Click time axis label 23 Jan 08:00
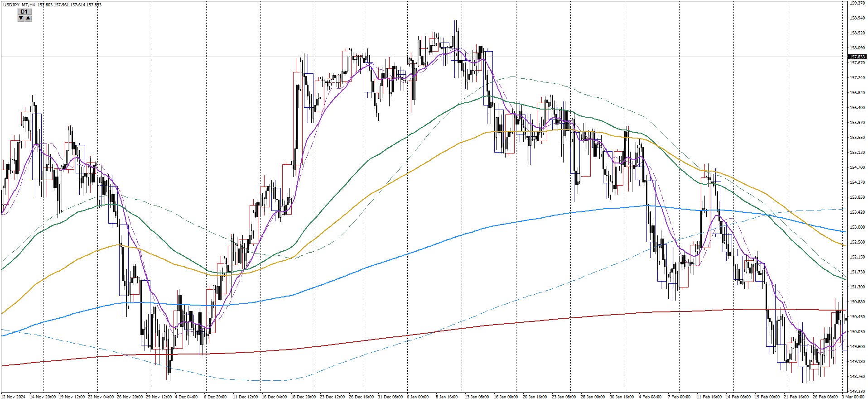This screenshot has width=868, height=402. (564, 397)
